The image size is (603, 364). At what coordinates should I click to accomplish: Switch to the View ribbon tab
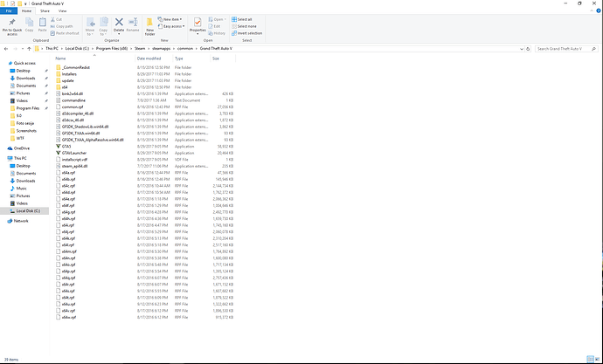coord(62,11)
